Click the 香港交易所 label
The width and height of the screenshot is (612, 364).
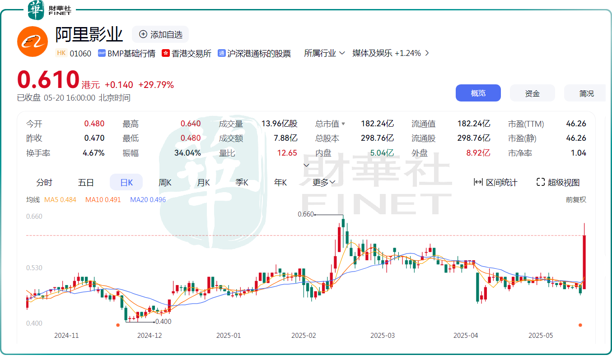[x=192, y=53]
